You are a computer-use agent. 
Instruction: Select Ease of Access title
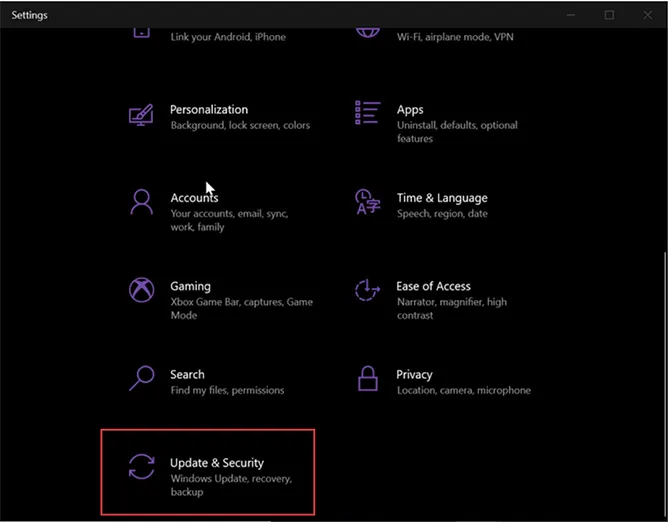433,286
